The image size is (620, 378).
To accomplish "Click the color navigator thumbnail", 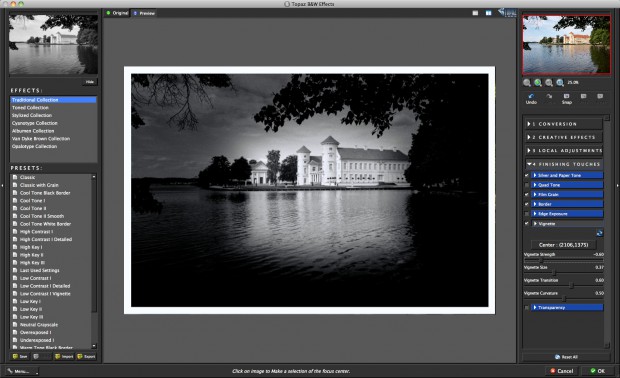I will tap(566, 45).
